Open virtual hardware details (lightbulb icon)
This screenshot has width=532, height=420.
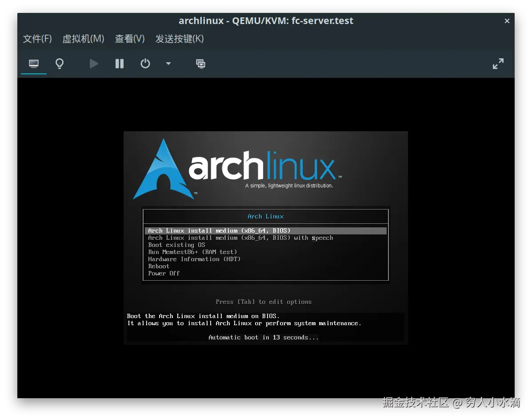pos(60,64)
